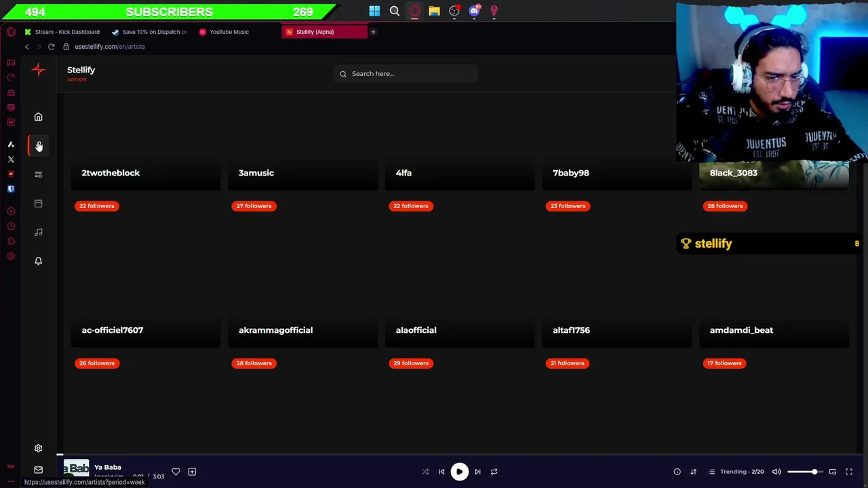The image size is (868, 488).
Task: Click the usestellify.com address bar
Action: pos(110,47)
